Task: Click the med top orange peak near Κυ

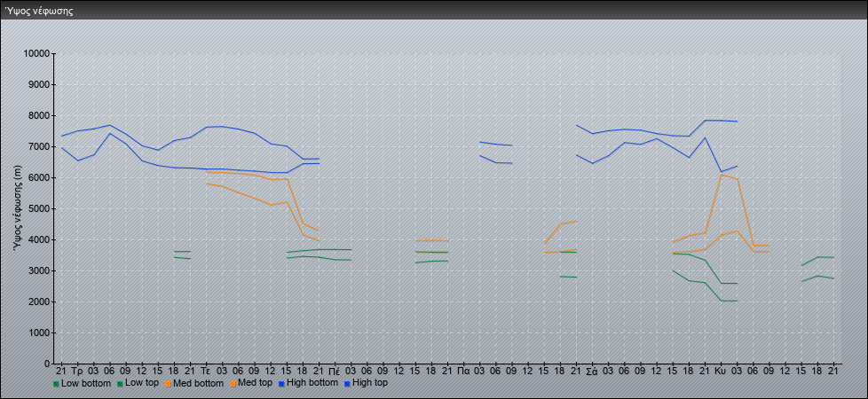Action: click(x=721, y=175)
